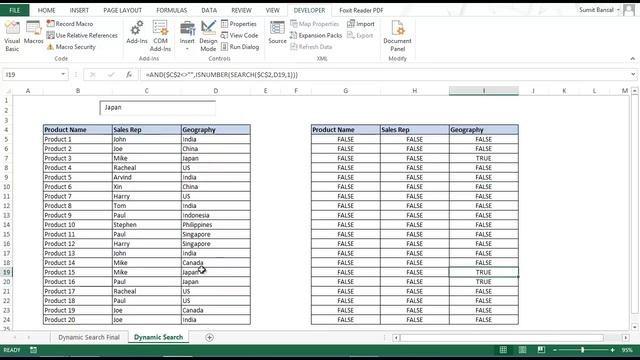
Task: Switch to the REVIEW tab
Action: [241, 10]
